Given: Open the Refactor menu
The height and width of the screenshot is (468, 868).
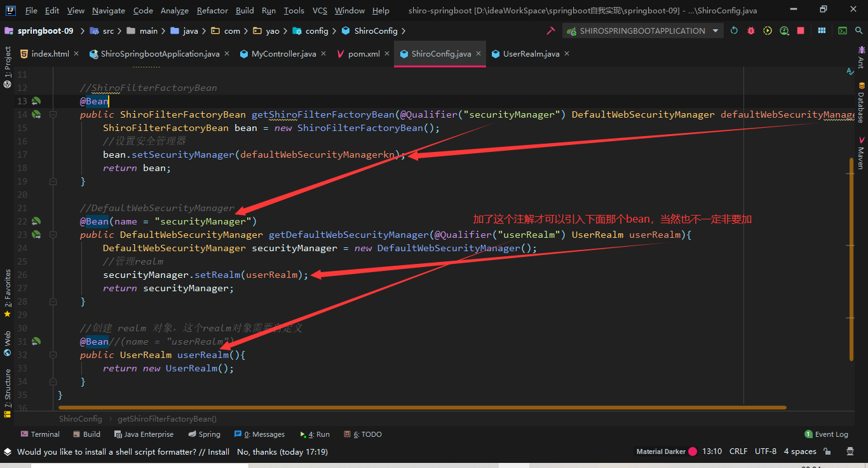Looking at the screenshot, I should coord(212,10).
